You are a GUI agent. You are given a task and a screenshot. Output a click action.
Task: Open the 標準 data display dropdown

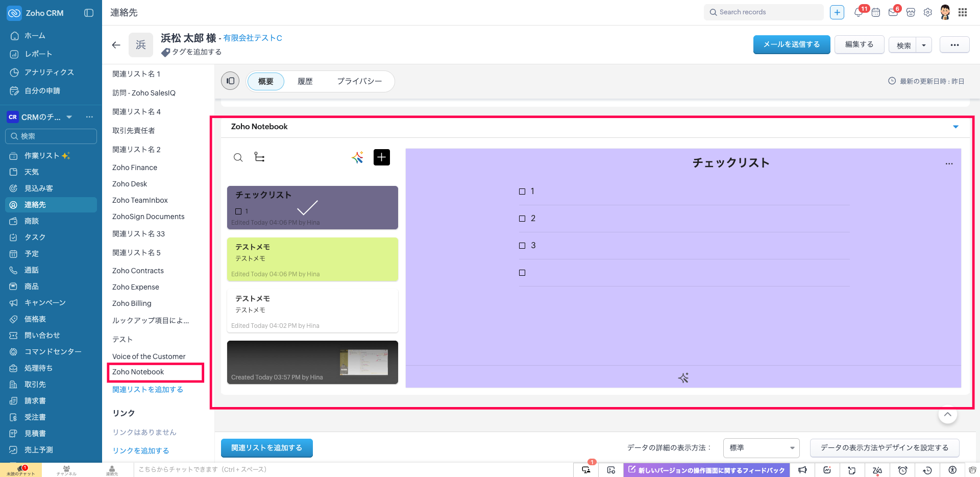[x=761, y=448]
